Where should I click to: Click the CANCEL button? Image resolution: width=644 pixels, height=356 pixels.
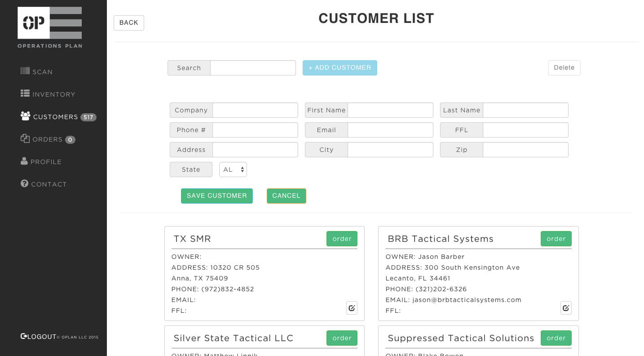tap(287, 196)
